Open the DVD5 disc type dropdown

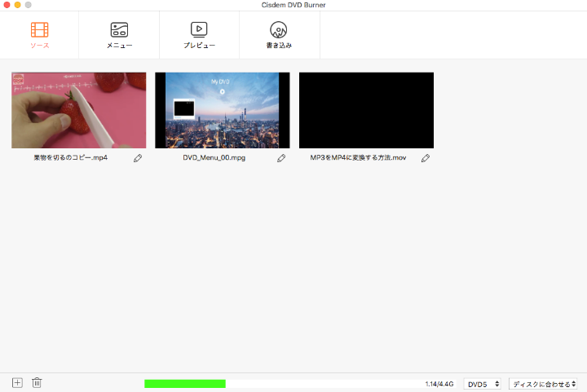(x=482, y=384)
